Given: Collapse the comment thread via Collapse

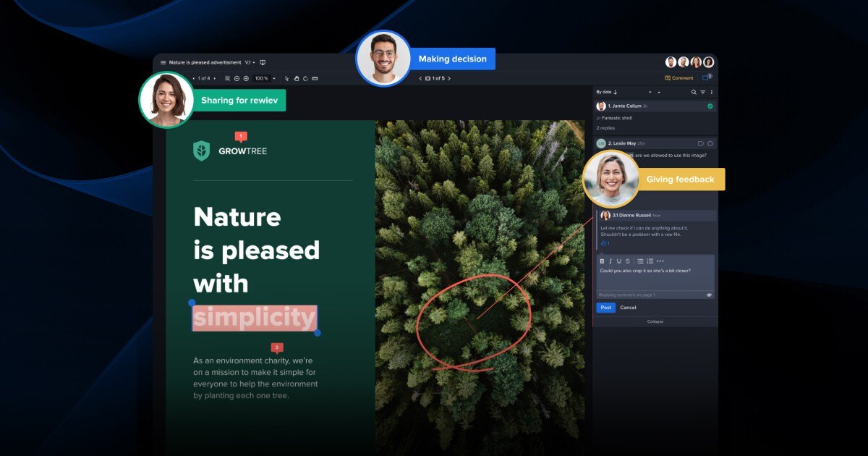Looking at the screenshot, I should pos(655,321).
